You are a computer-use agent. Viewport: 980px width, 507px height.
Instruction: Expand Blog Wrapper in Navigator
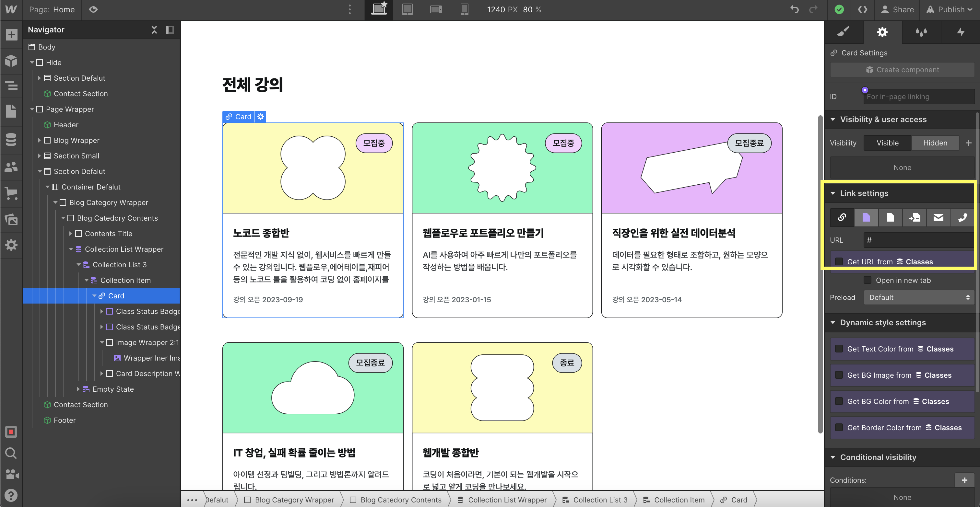(x=39, y=140)
